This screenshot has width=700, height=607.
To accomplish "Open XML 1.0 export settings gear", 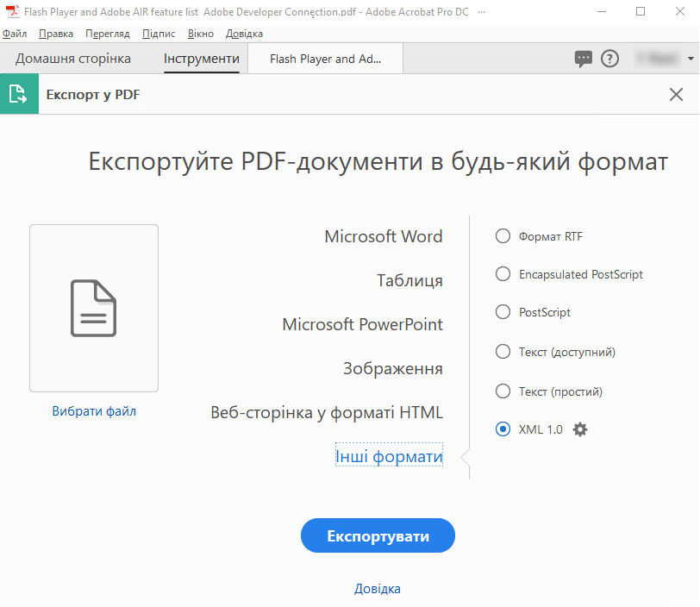I will [580, 429].
